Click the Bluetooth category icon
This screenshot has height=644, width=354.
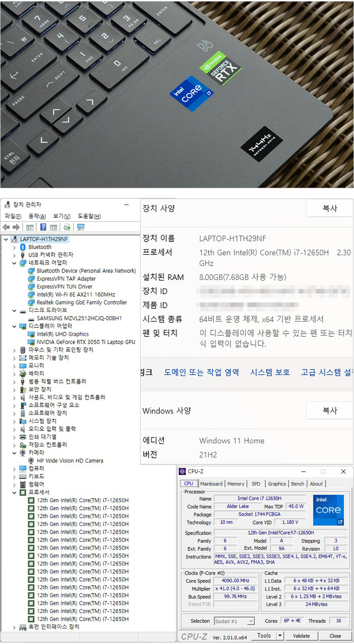[23, 247]
